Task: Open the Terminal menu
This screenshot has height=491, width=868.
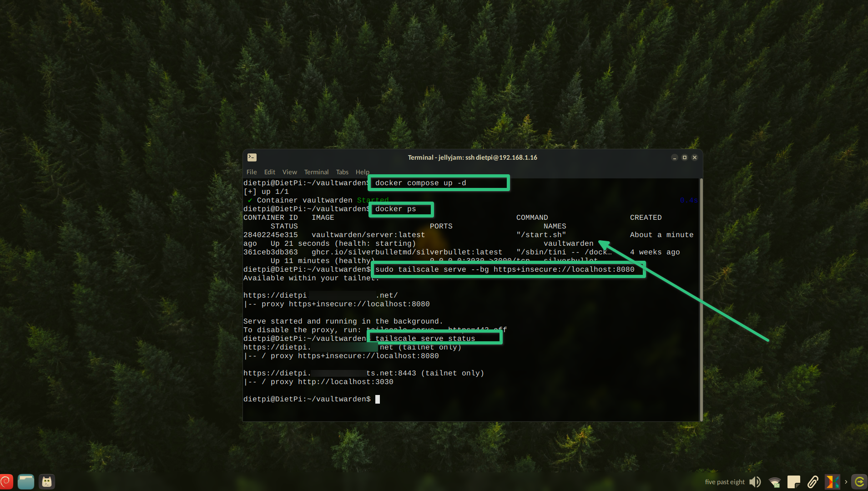Action: 316,172
